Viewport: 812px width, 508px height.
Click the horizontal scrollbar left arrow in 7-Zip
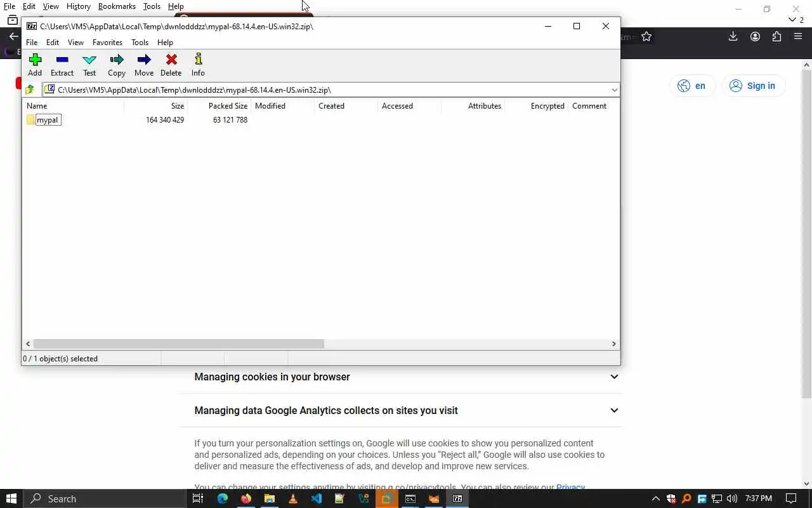click(28, 344)
